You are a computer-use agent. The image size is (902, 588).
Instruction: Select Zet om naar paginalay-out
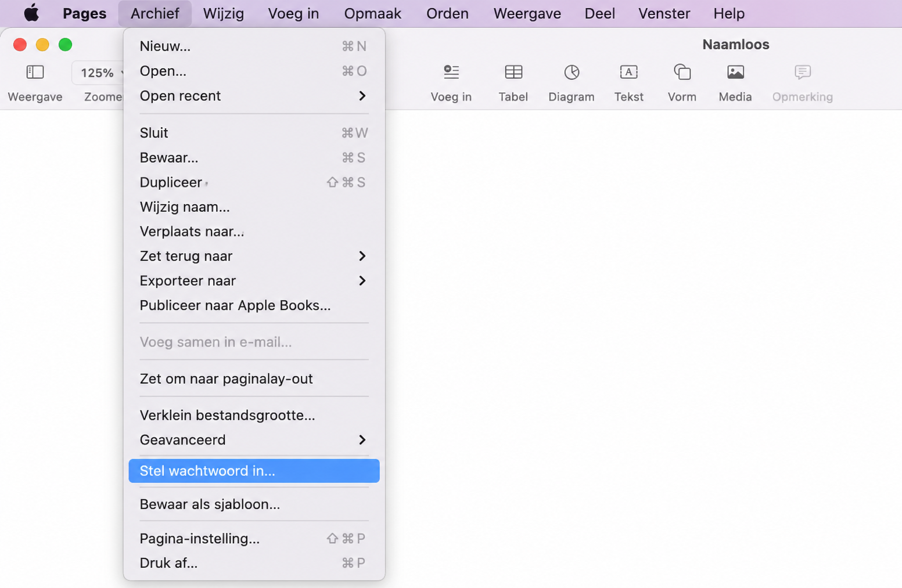[x=254, y=378]
